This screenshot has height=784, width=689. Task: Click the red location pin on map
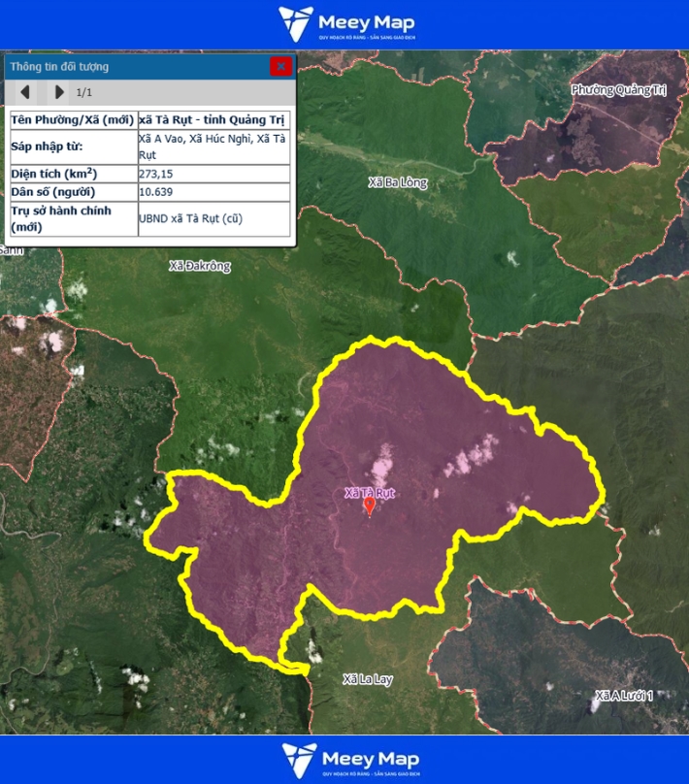(369, 506)
